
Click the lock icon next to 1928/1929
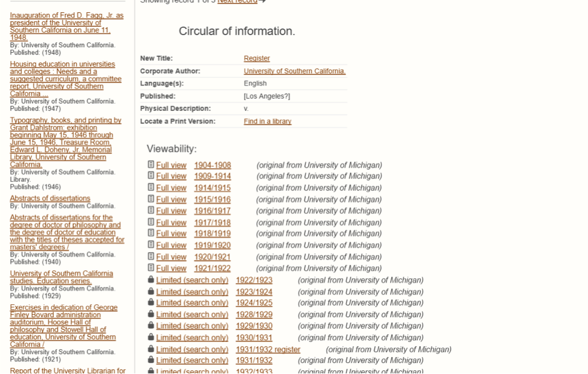click(151, 315)
